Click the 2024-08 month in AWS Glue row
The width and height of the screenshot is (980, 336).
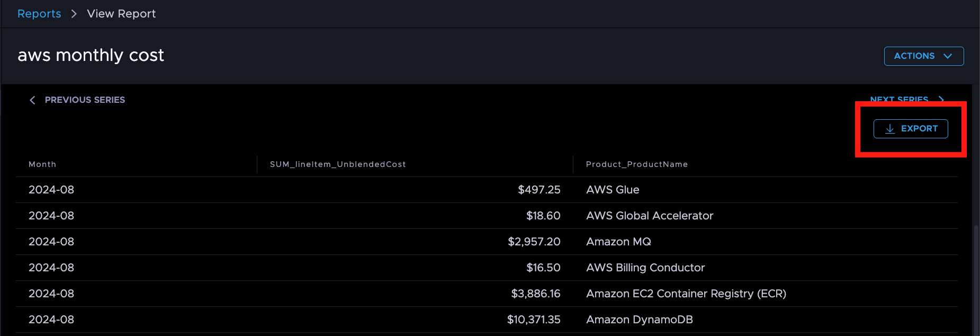click(x=51, y=190)
